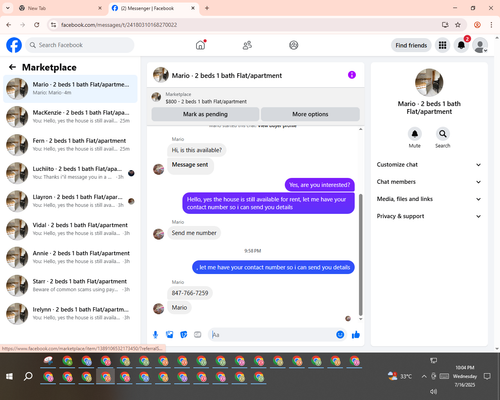Expand Privacy & support section

(429, 216)
